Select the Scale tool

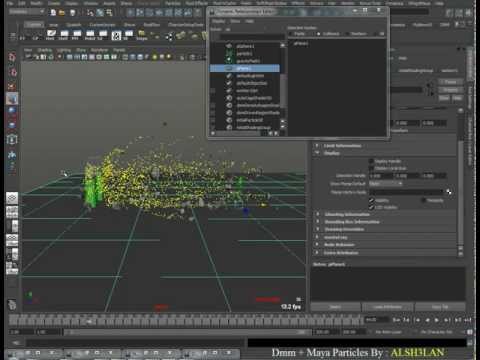click(x=12, y=125)
